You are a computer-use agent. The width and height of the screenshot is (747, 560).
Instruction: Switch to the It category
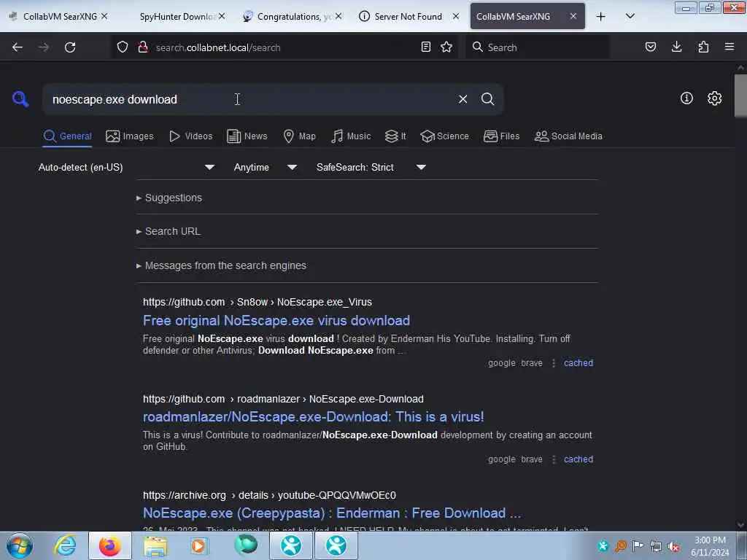pos(395,136)
